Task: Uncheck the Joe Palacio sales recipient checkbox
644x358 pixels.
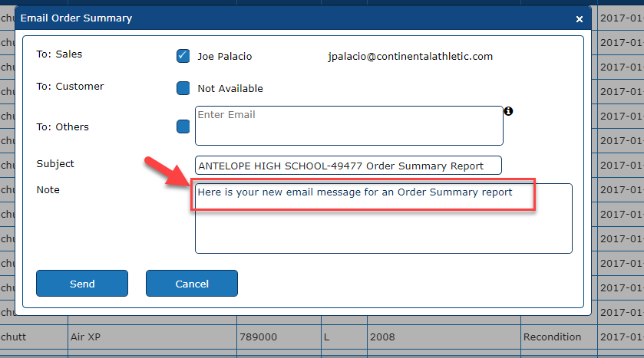Action: click(x=183, y=56)
